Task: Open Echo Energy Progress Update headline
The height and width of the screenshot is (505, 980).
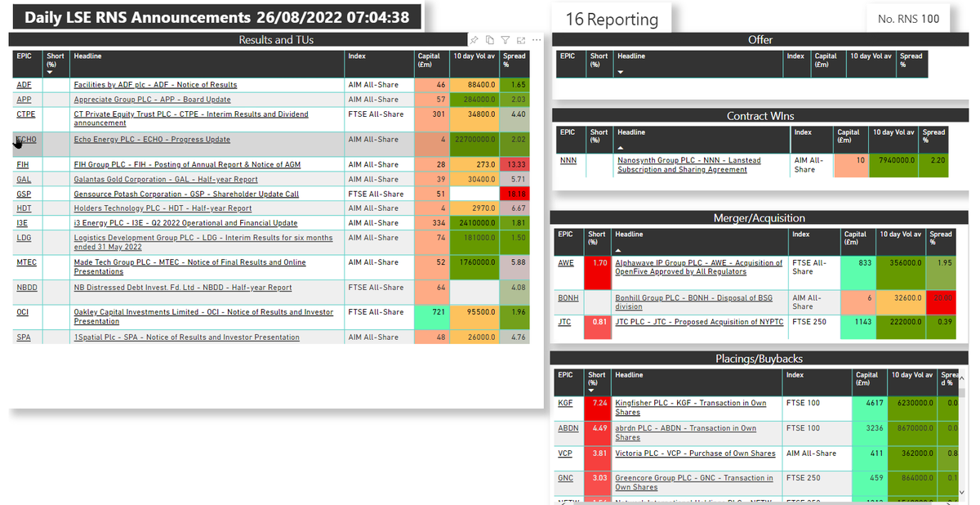Action: point(152,140)
